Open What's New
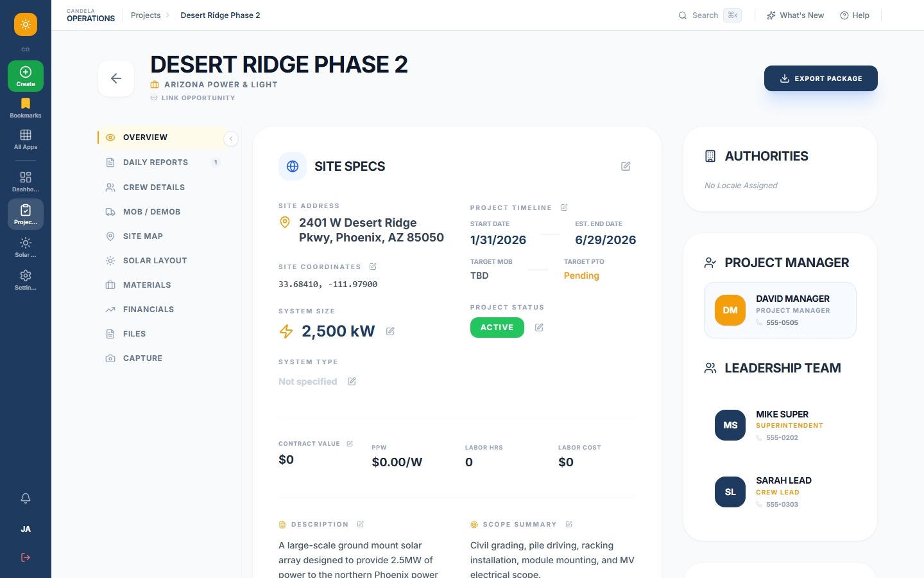 (796, 15)
